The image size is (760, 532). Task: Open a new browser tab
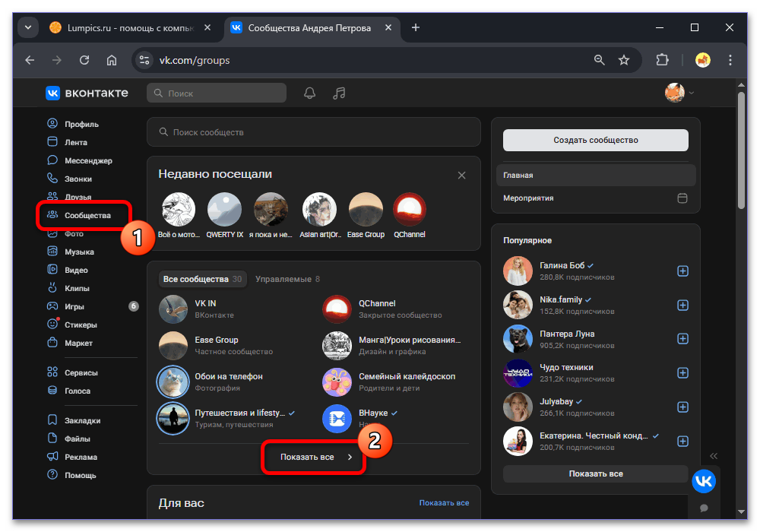coord(416,27)
